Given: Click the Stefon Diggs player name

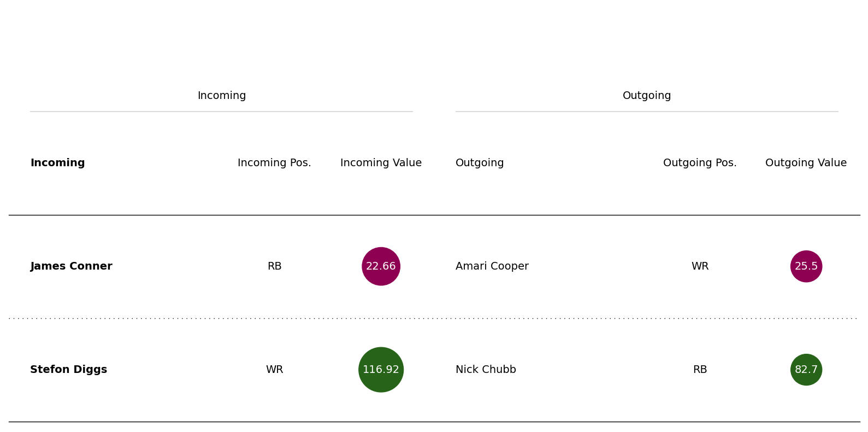Looking at the screenshot, I should coord(68,370).
